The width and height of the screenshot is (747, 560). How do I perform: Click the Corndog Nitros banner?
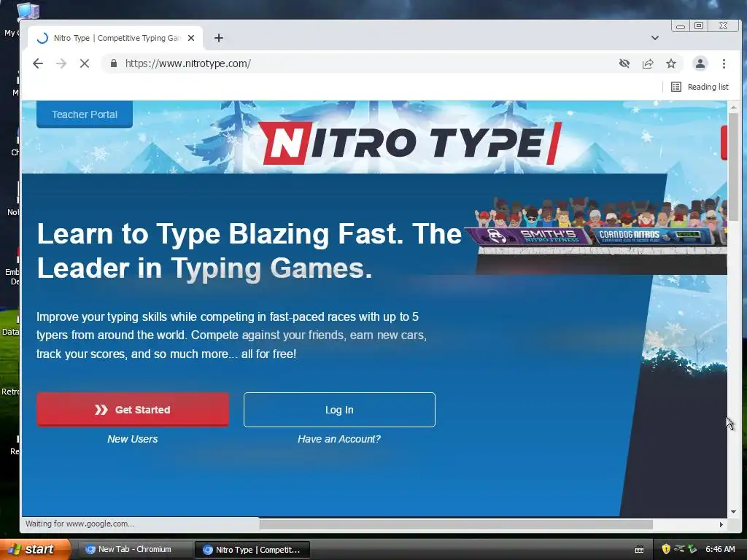point(655,236)
